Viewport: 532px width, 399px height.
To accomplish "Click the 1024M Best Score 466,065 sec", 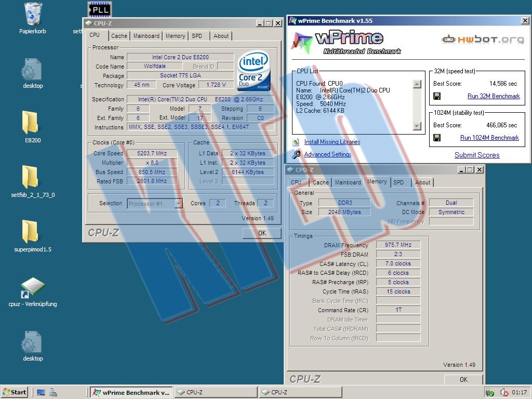I will (501, 125).
